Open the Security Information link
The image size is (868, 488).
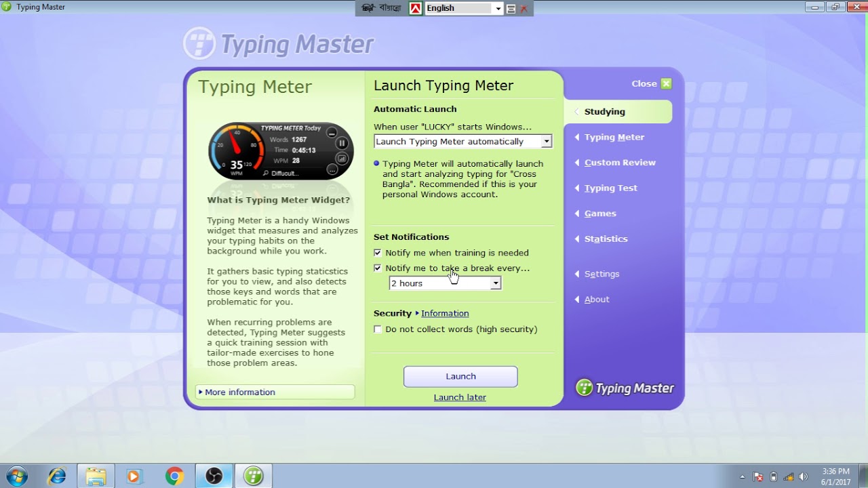pos(445,313)
